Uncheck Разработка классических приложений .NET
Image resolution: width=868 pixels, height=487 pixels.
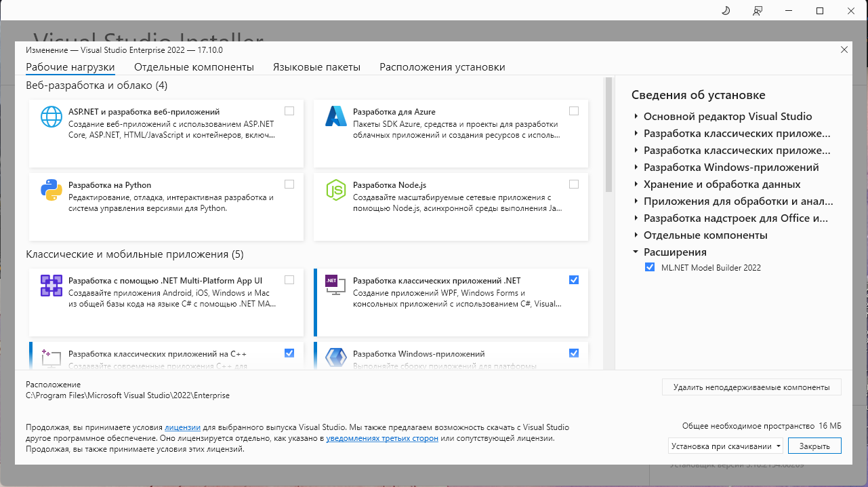click(574, 279)
